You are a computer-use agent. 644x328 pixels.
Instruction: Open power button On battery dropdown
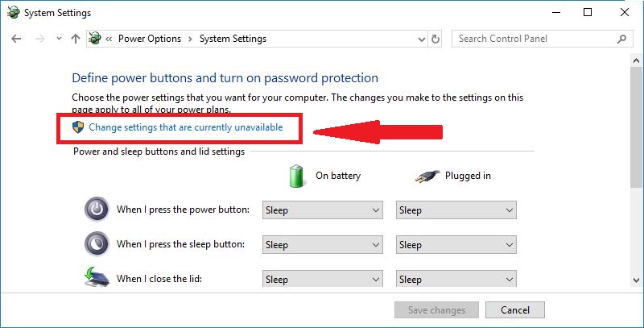[x=323, y=210]
